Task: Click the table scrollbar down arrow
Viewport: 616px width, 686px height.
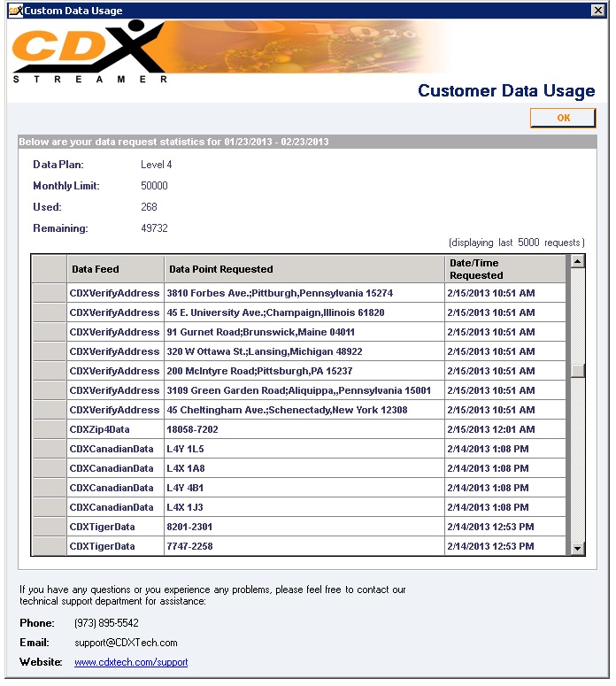Action: point(577,548)
